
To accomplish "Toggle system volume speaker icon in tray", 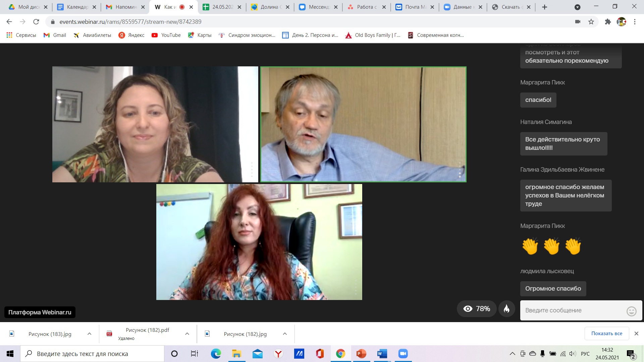I will click(x=573, y=354).
